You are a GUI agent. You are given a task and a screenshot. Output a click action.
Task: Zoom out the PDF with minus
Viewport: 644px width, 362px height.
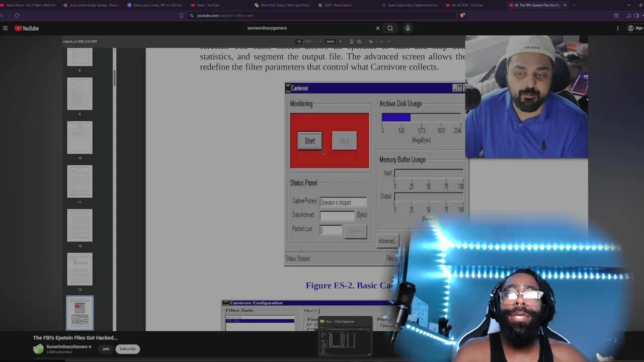click(320, 41)
